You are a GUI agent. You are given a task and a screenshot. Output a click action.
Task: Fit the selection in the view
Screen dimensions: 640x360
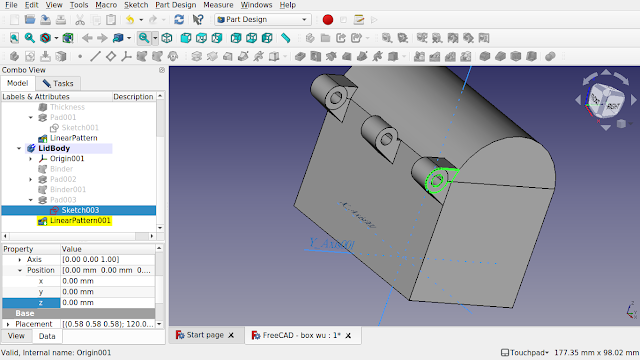click(30, 38)
